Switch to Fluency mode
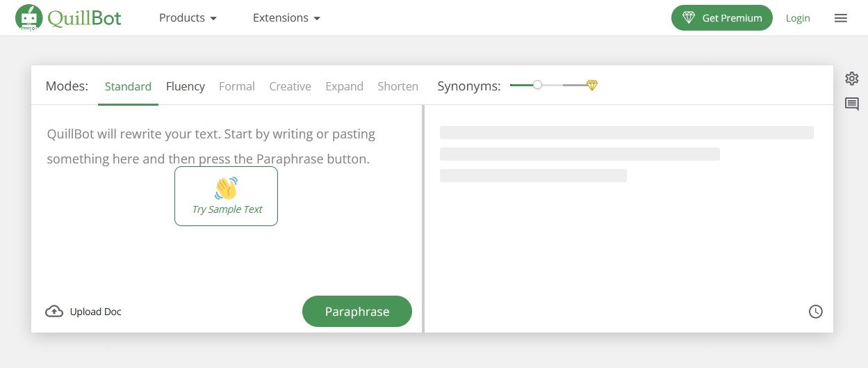The height and width of the screenshot is (368, 868). click(x=186, y=86)
